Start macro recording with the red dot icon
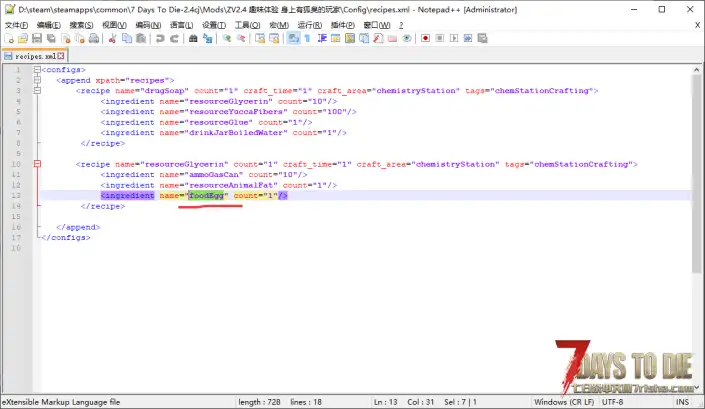 [x=425, y=38]
